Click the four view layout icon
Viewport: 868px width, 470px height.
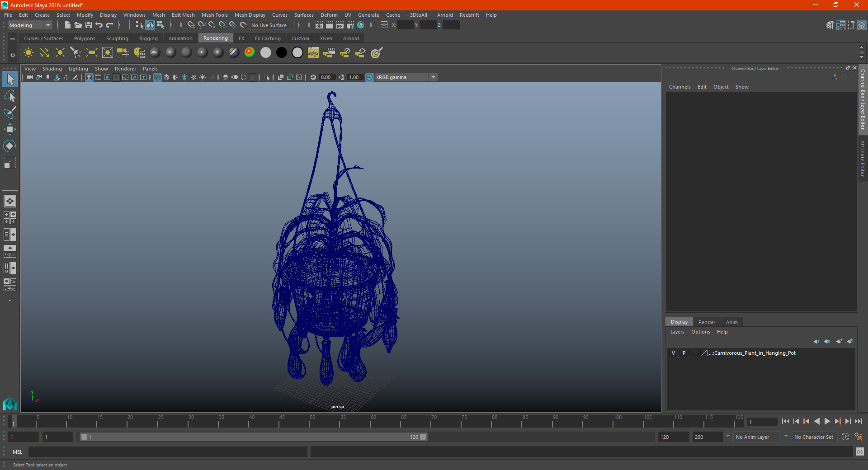tap(10, 218)
